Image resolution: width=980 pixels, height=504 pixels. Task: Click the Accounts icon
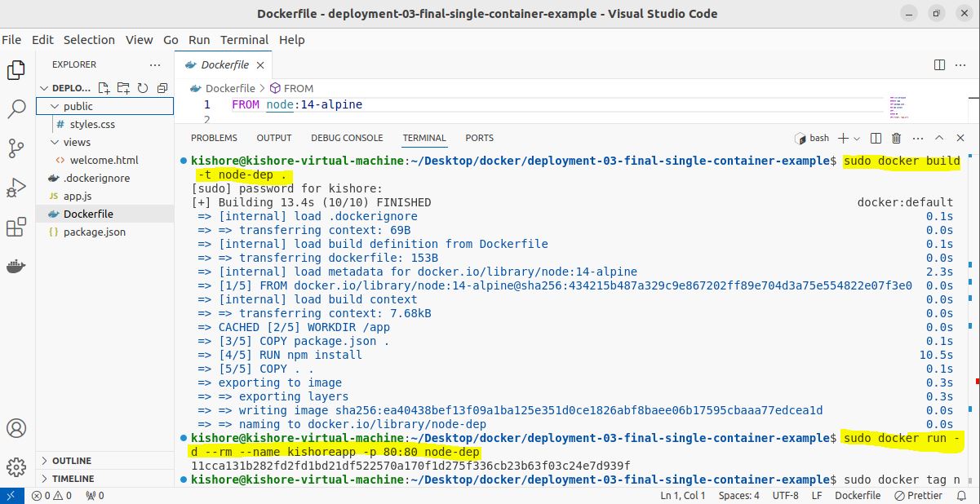16,428
